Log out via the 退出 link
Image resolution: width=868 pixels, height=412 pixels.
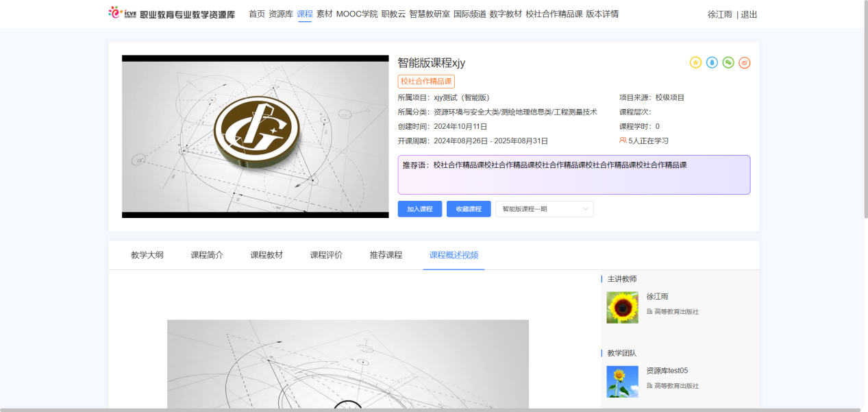749,14
